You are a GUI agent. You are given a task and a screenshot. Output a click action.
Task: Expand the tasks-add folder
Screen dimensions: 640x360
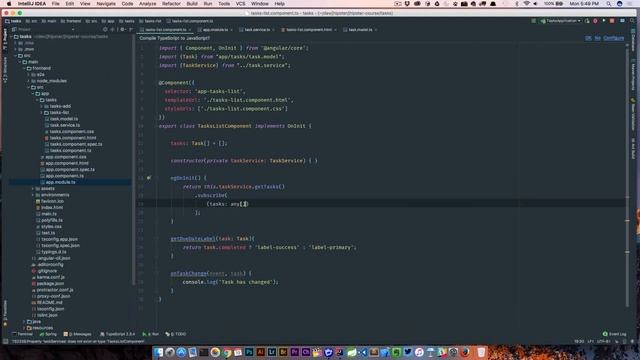(42, 106)
